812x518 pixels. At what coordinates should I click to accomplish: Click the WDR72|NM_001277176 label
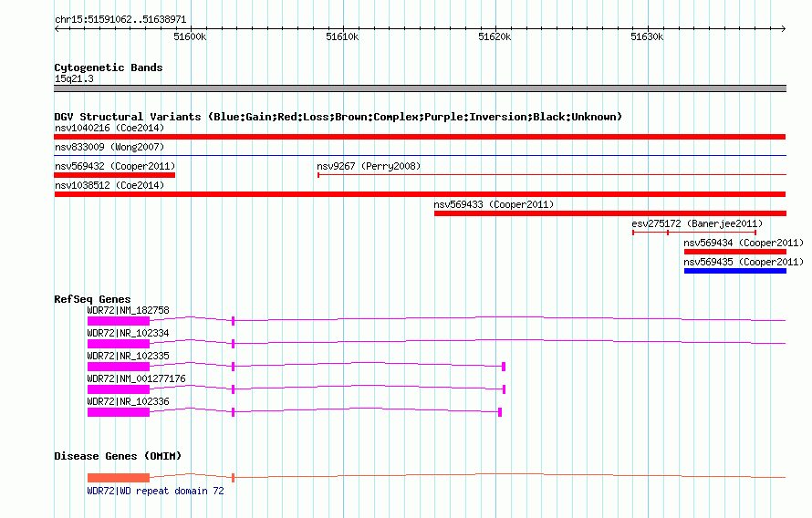point(136,378)
